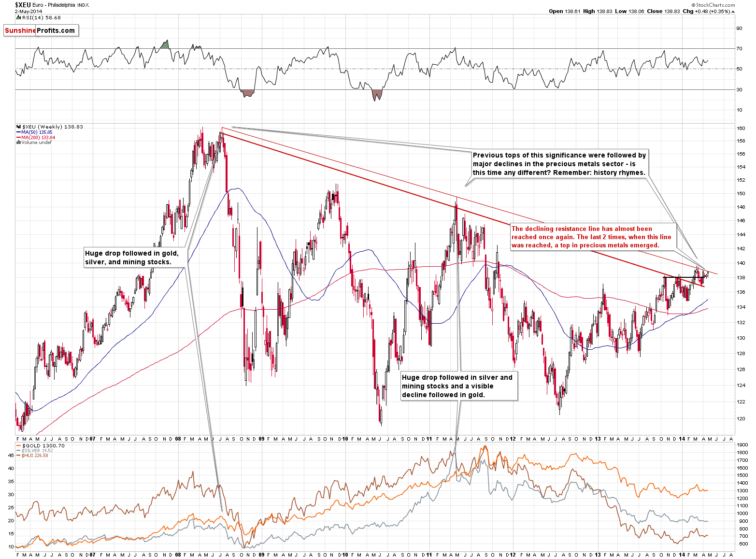The height and width of the screenshot is (559, 756).
Task: Select the MA(200) 133.84 legend entry
Action: coord(36,137)
